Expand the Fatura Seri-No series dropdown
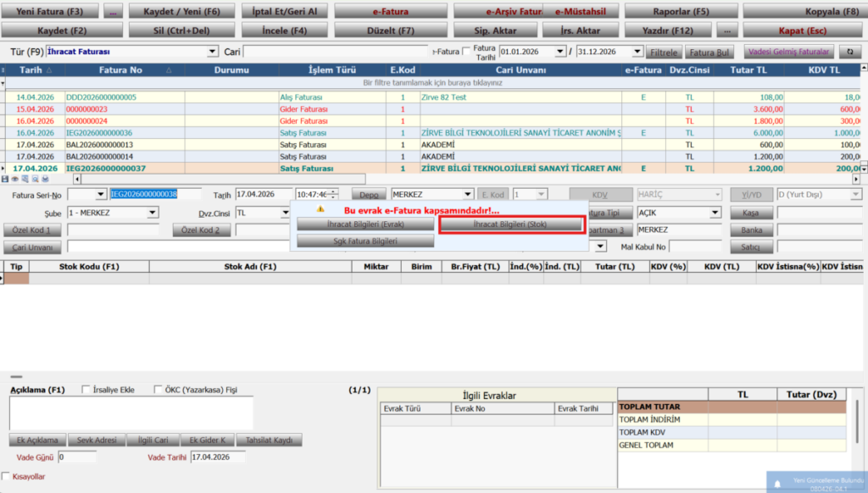This screenshot has height=493, width=868. point(100,195)
